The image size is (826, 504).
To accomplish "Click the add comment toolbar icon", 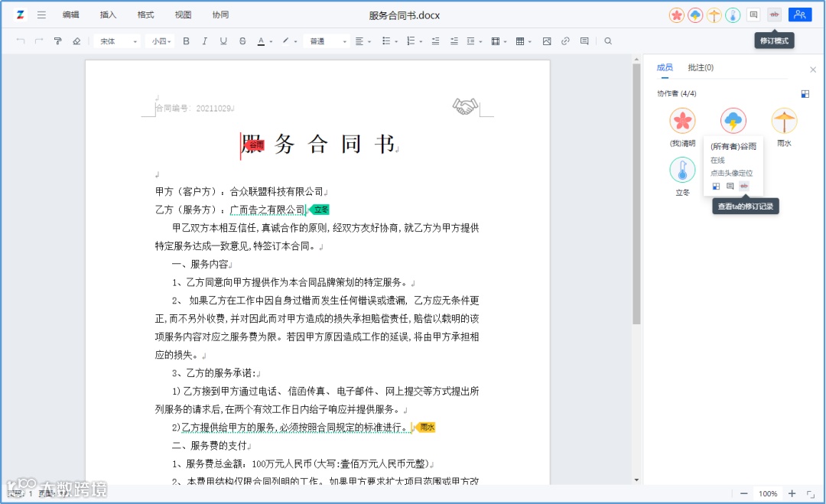I will (x=584, y=41).
